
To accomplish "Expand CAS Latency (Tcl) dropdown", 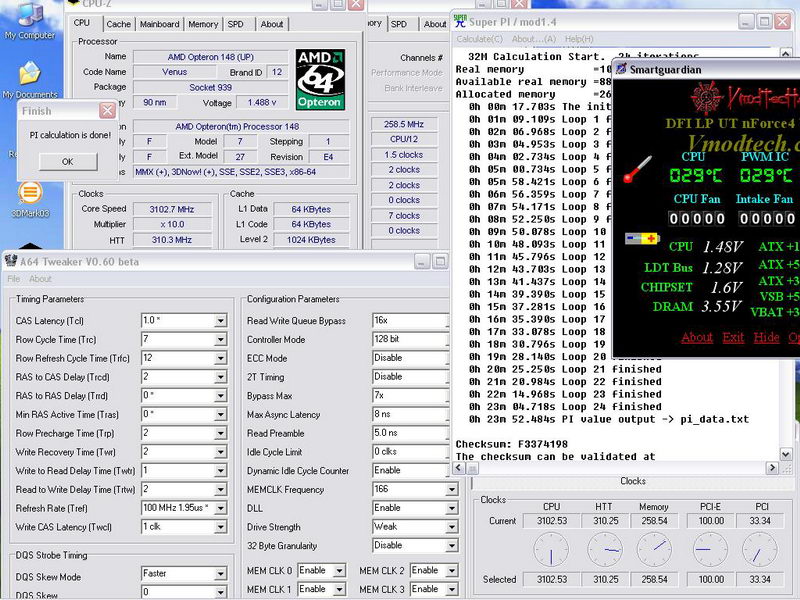I will 220,321.
